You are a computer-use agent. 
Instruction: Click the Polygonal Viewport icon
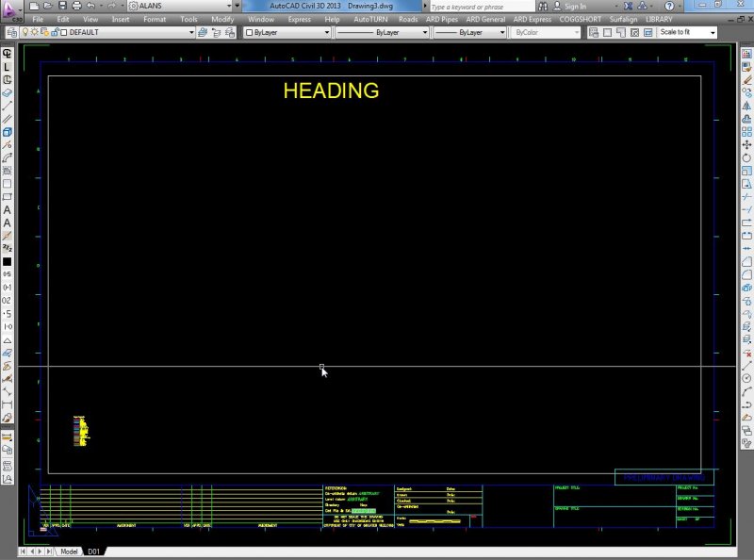pyautogui.click(x=621, y=32)
